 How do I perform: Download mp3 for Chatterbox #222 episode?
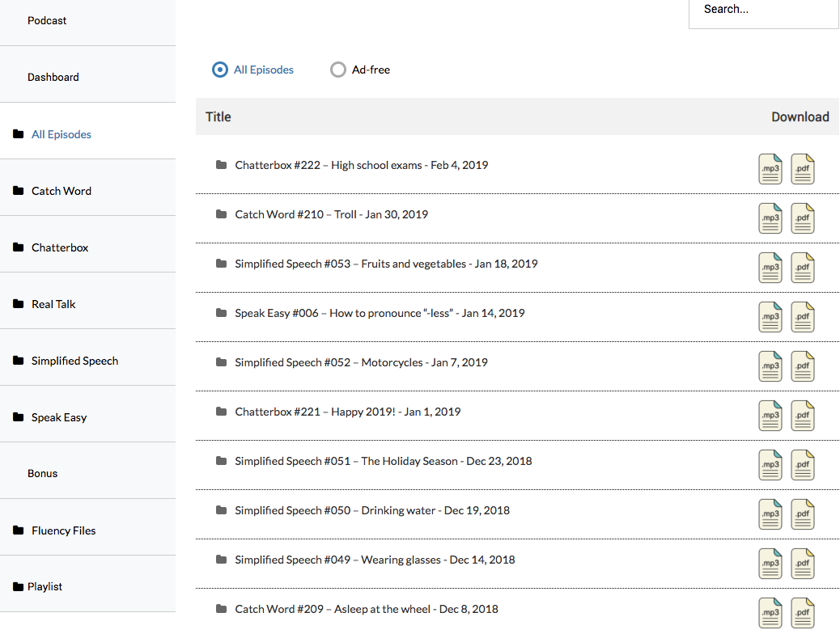click(x=770, y=169)
